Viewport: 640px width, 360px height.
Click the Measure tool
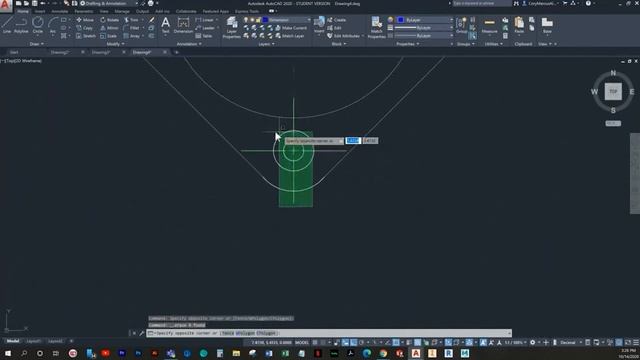coord(489,25)
